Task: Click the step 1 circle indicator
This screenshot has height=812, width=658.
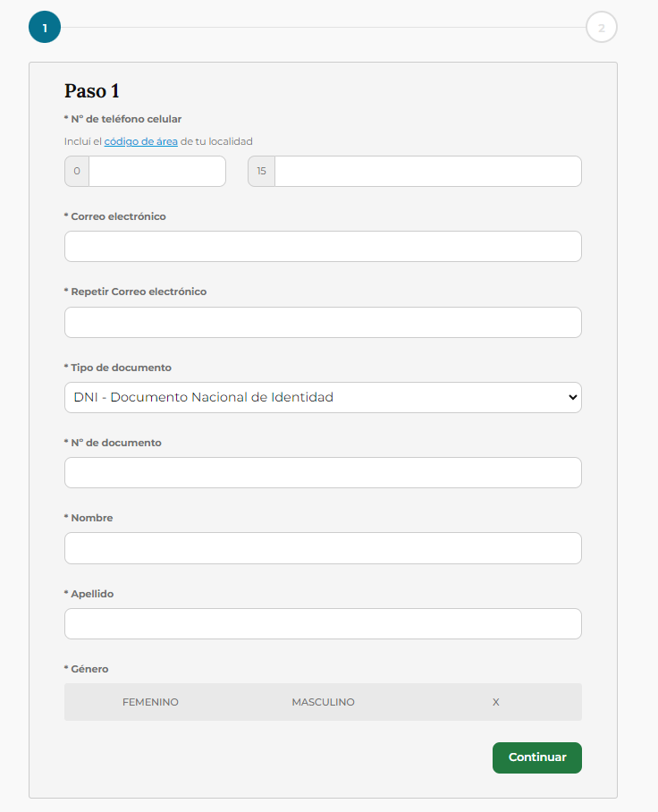Action: [45, 27]
